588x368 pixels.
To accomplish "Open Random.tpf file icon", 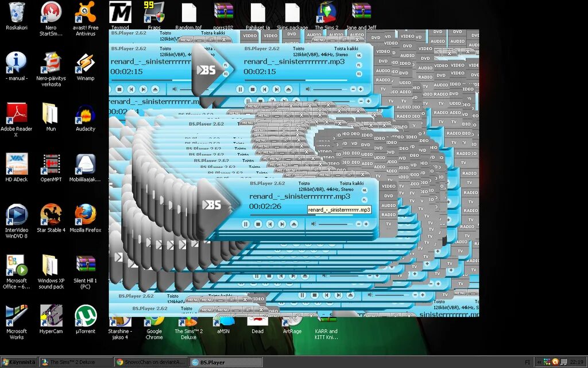I will [188, 16].
